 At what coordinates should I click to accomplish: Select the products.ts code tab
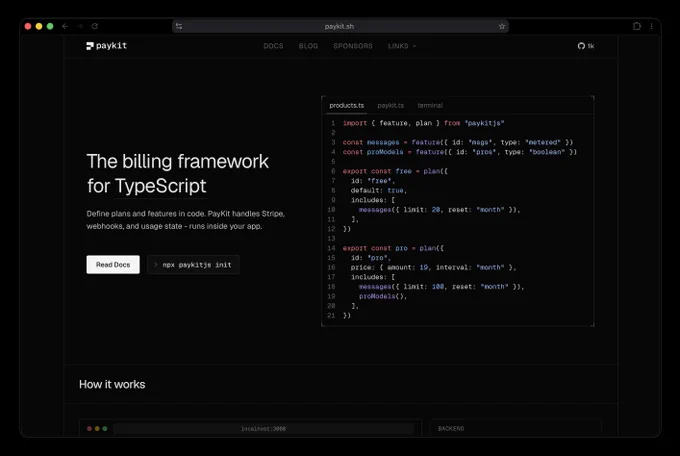pyautogui.click(x=347, y=105)
